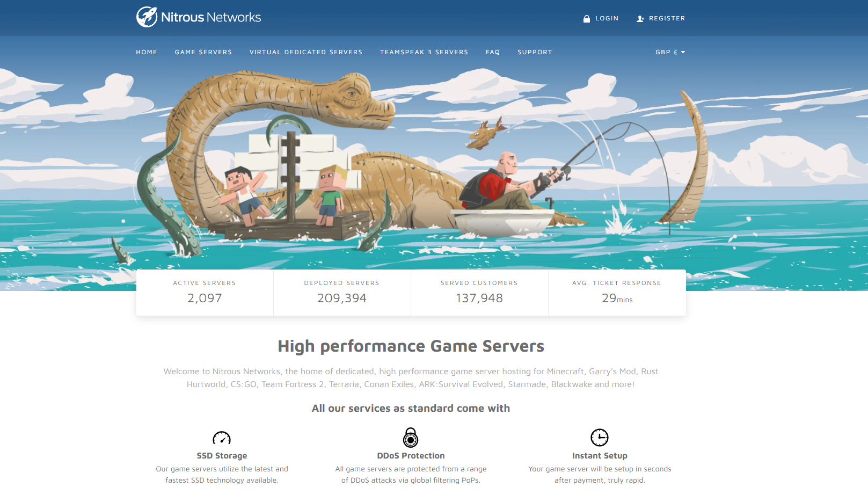Open the SUPPORT page

point(535,52)
